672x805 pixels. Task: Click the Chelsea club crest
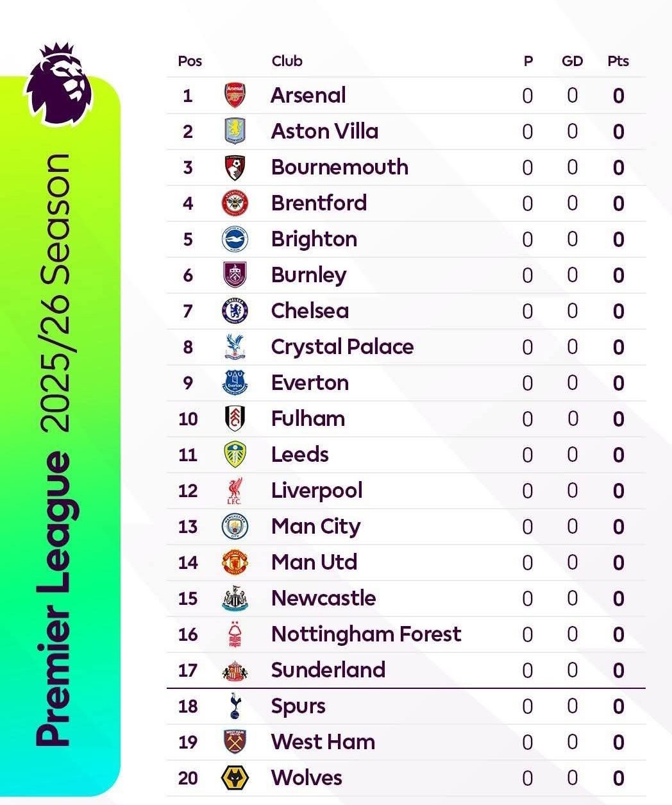235,311
